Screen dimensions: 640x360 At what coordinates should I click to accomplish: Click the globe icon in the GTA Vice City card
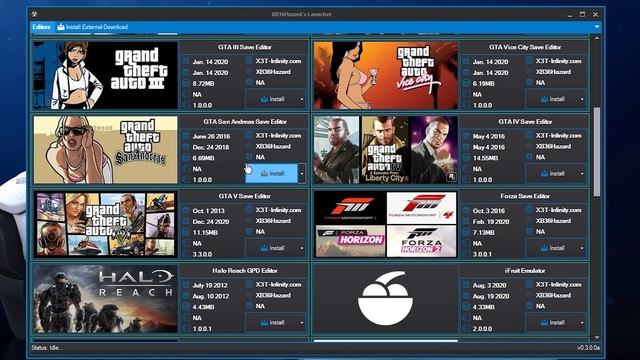coord(529,61)
